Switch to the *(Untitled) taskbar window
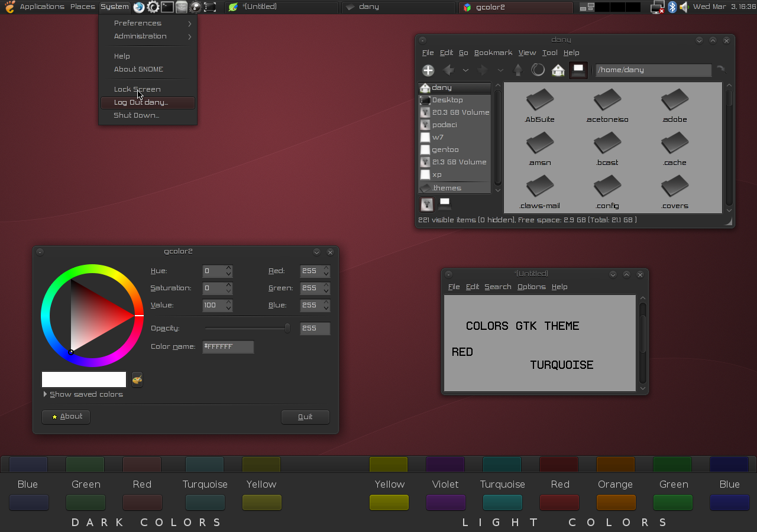Viewport: 757px width, 532px height. tap(282, 7)
